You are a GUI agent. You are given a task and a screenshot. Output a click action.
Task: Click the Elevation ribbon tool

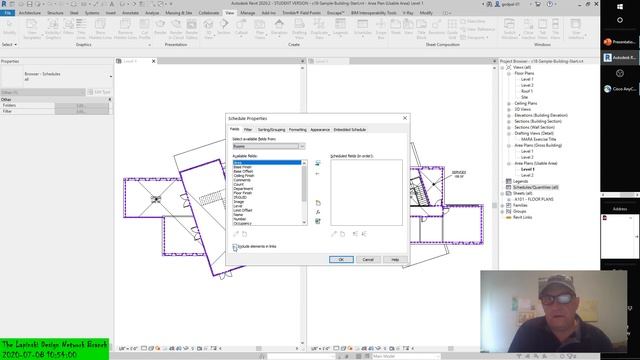coord(279,28)
